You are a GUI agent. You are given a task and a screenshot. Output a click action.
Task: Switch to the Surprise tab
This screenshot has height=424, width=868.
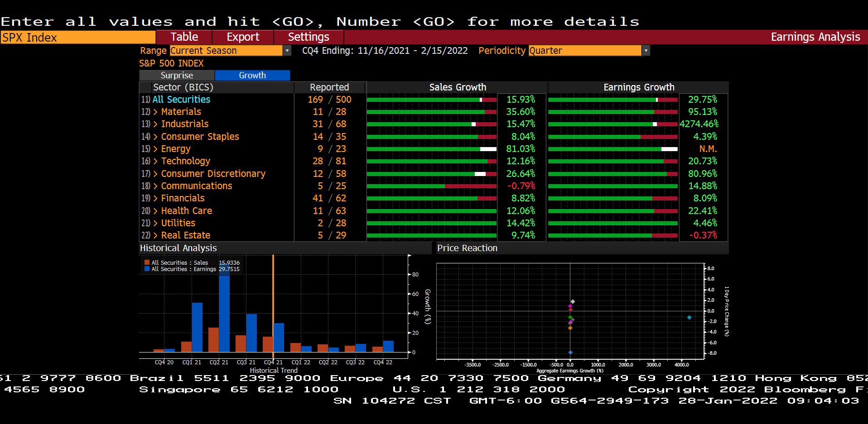tap(177, 75)
